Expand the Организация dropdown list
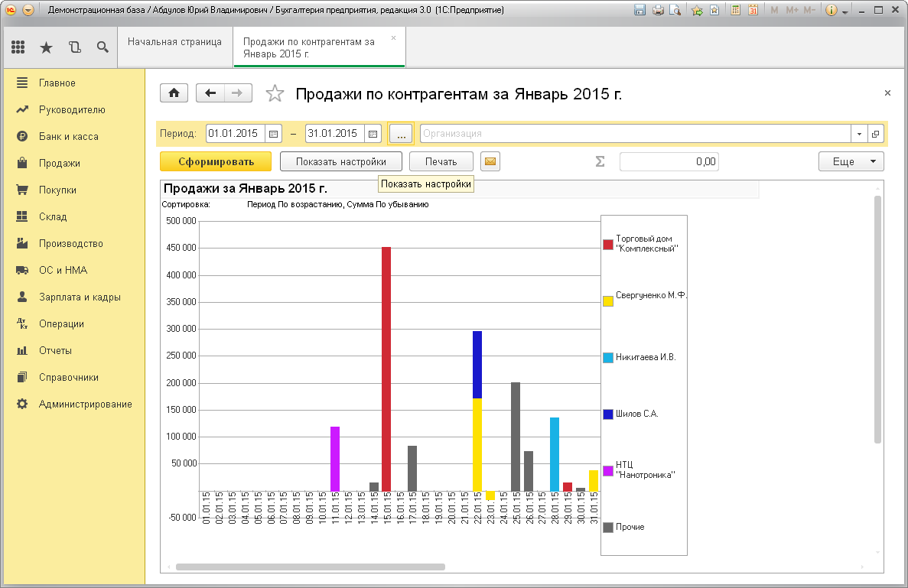The width and height of the screenshot is (908, 588). click(x=860, y=133)
